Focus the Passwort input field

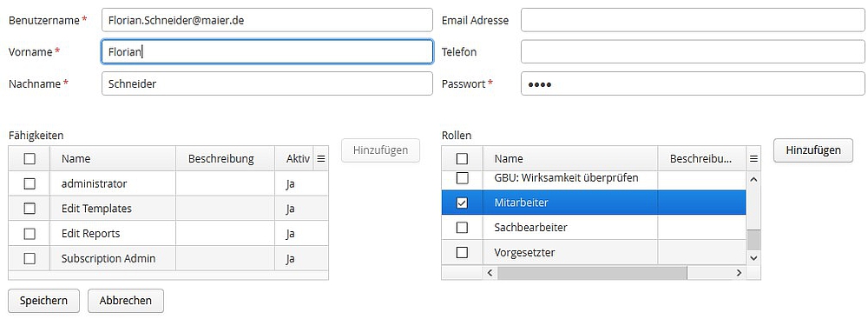(693, 83)
